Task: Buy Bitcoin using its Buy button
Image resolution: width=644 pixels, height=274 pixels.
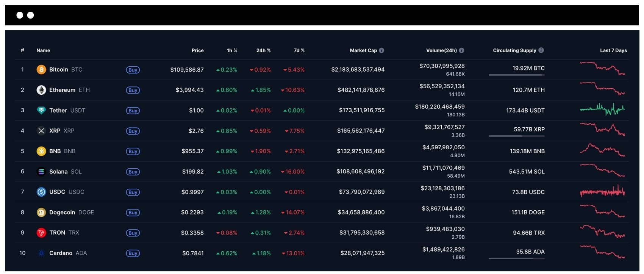Action: 133,70
